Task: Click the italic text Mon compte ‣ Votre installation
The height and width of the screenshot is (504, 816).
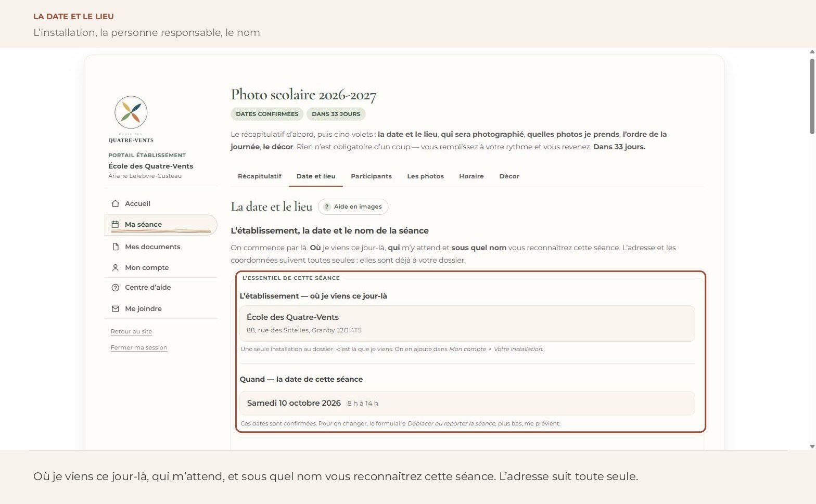Action: [x=496, y=350]
